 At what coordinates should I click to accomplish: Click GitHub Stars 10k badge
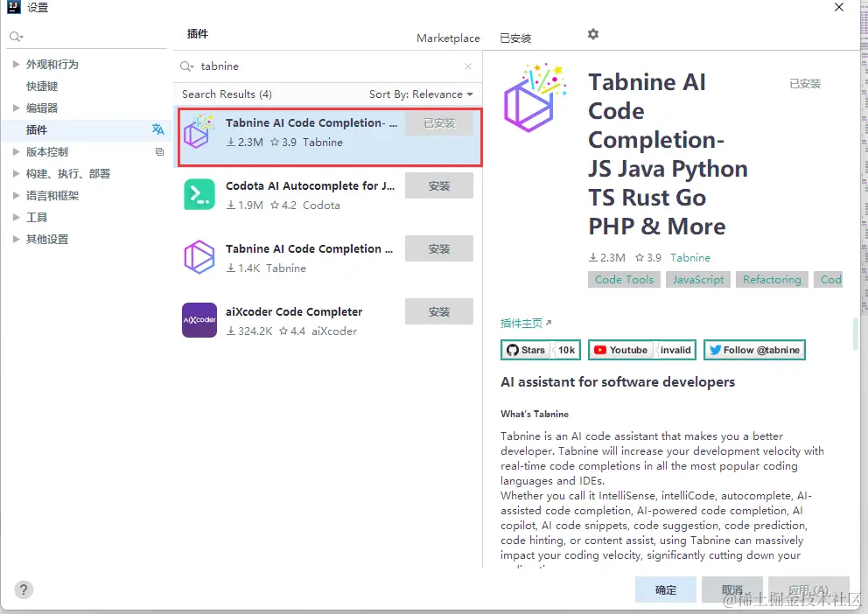540,350
